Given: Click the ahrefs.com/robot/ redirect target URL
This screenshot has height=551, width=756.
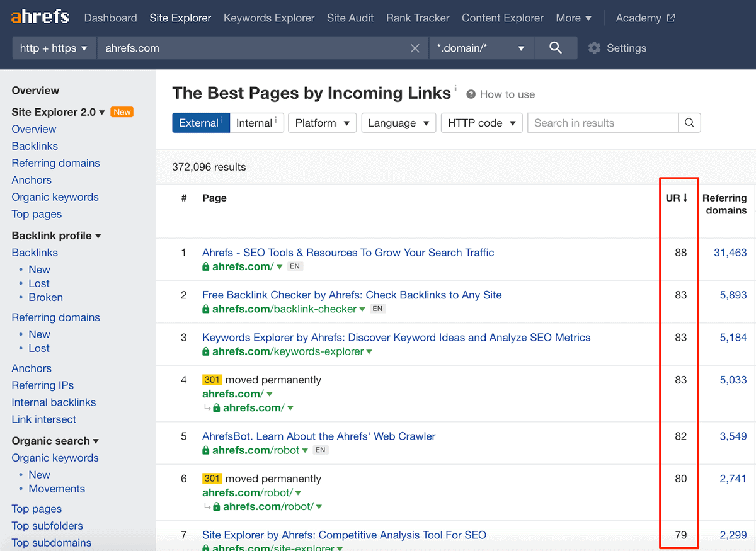Looking at the screenshot, I should (x=268, y=506).
